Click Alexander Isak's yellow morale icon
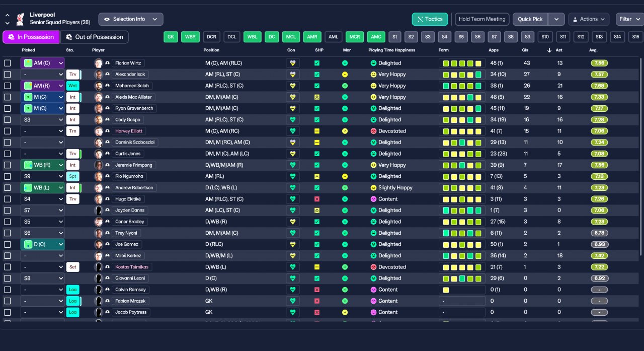Viewport: 644px width, 351px height. pos(345,75)
